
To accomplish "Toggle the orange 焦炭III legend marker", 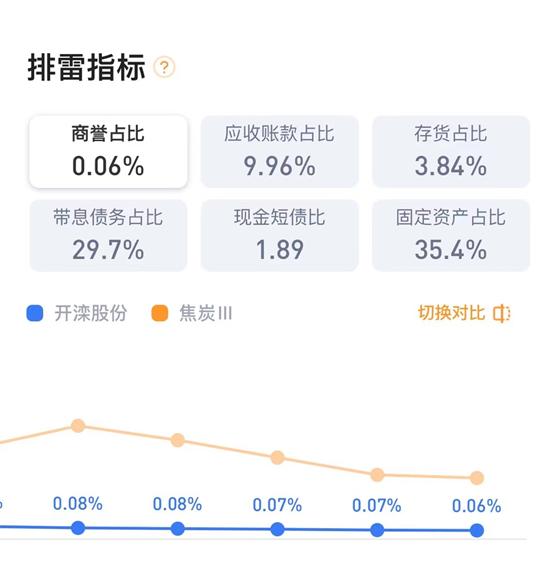I will point(160,313).
